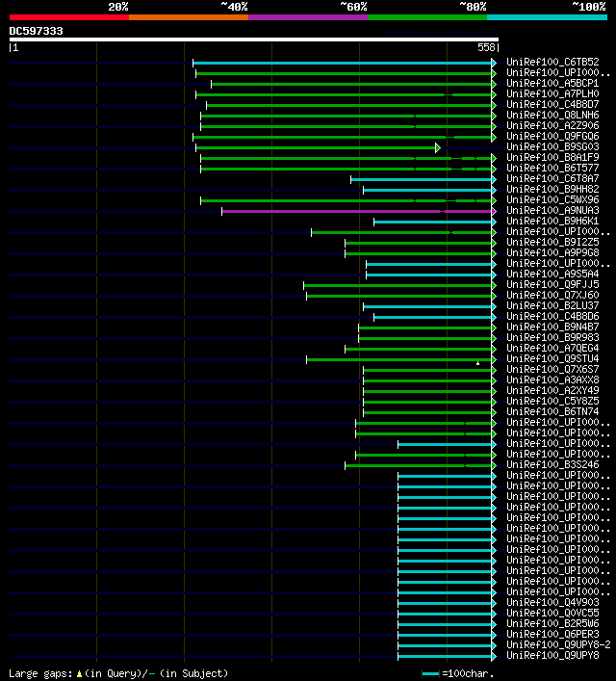Viewport: 616px width, 681px height.
Task: Select UniRef100_A9S5A4 label
Action: [x=552, y=275]
